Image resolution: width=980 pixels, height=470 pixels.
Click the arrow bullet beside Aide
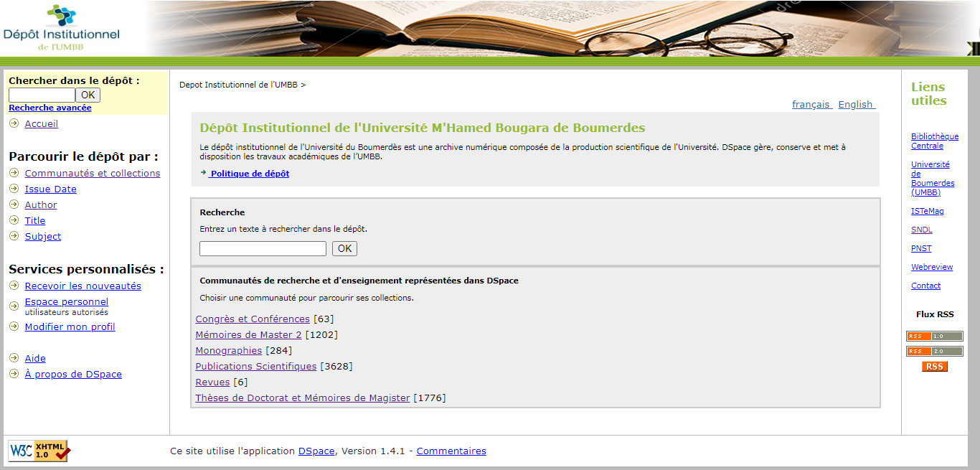pyautogui.click(x=14, y=358)
